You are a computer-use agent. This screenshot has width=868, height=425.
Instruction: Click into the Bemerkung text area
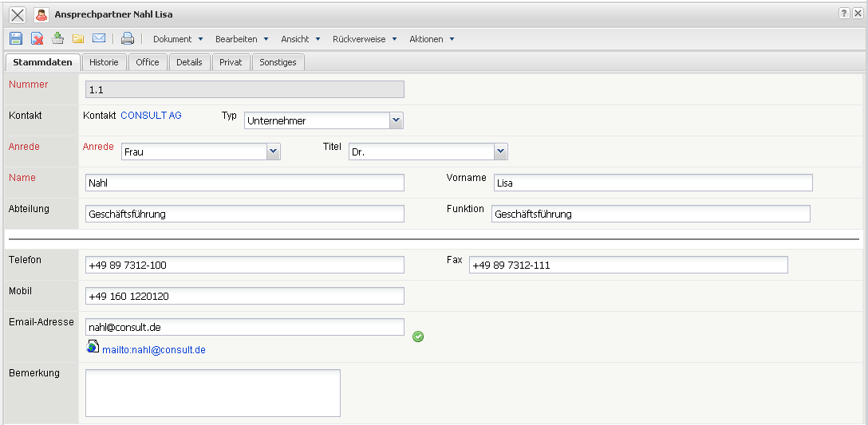212,392
